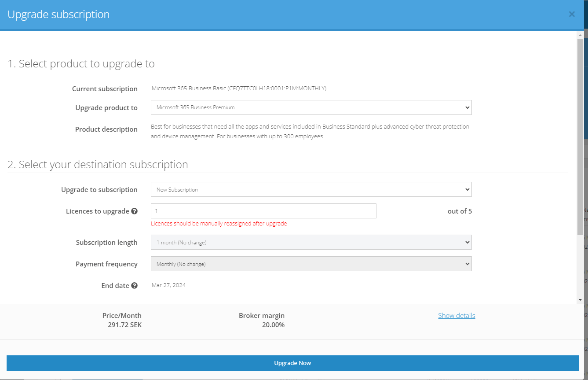Open the Upgrade to subscription dropdown
This screenshot has height=380, width=588.
pos(311,189)
